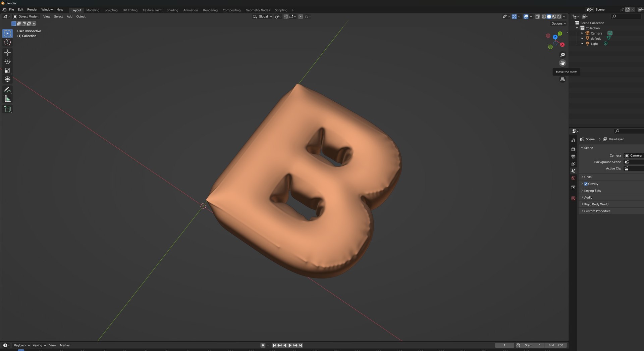Open the pivot point dropdown
Image resolution: width=644 pixels, height=351 pixels.
pos(278,16)
